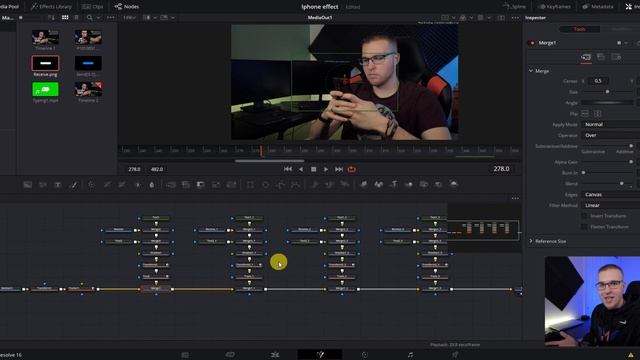Open the viewer zoom percentage dropdown
640x360 pixels.
[x=130, y=18]
